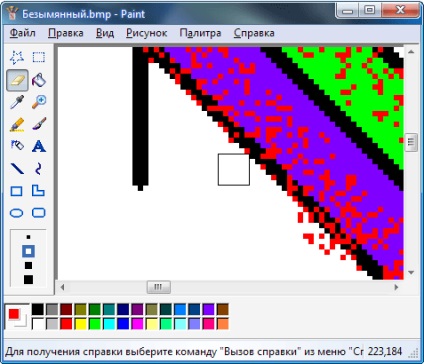Choose smallest eraser size option
This screenshot has width=424, height=364.
(x=28, y=237)
